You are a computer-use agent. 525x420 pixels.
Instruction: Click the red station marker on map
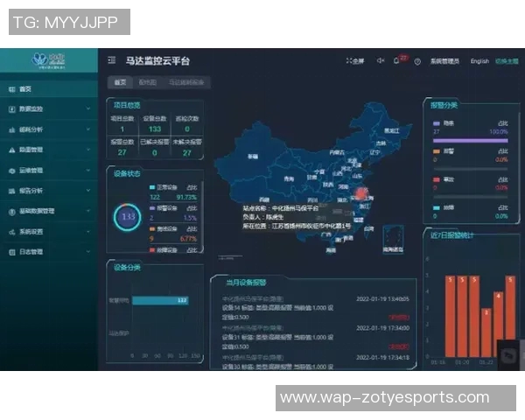tap(361, 193)
